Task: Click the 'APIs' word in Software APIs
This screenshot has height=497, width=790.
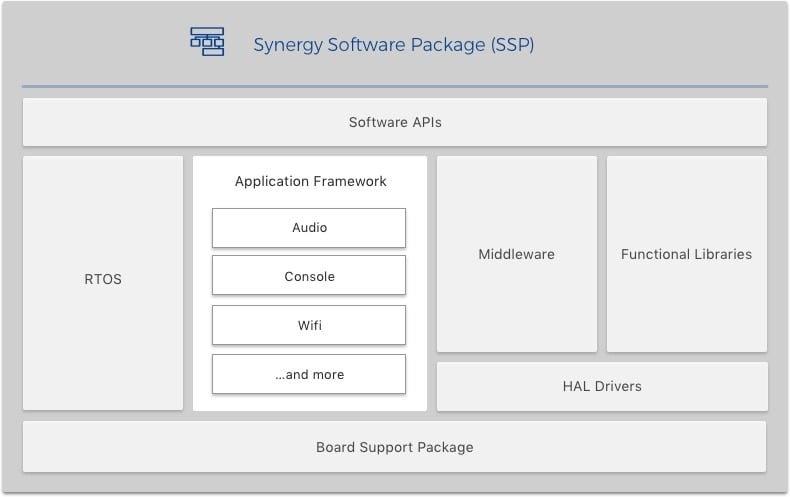Action: click(424, 122)
